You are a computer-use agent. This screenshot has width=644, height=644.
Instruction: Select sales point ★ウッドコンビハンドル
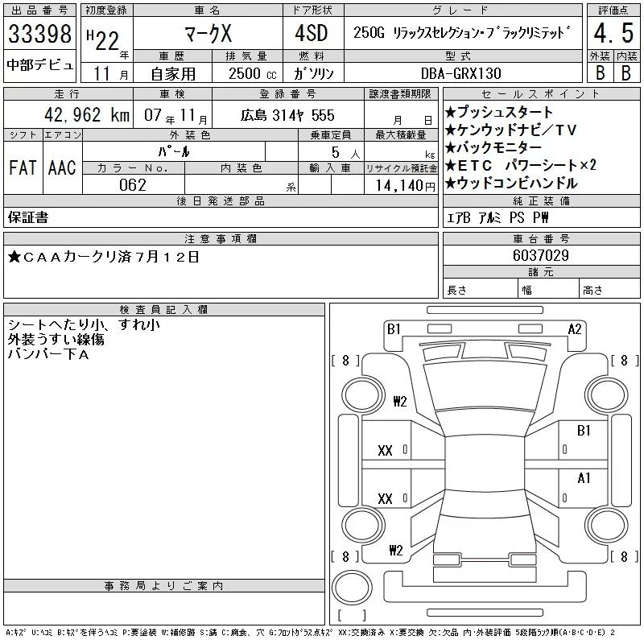[x=511, y=183]
